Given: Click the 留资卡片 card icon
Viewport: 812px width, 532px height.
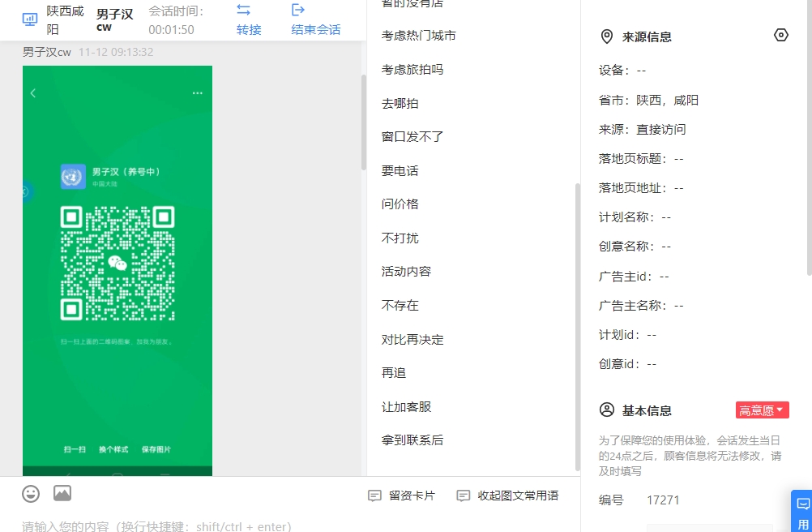Looking at the screenshot, I should click(374, 496).
